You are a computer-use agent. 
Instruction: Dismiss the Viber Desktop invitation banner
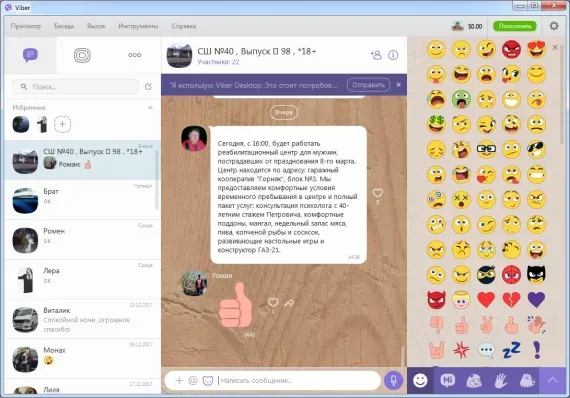tap(398, 85)
